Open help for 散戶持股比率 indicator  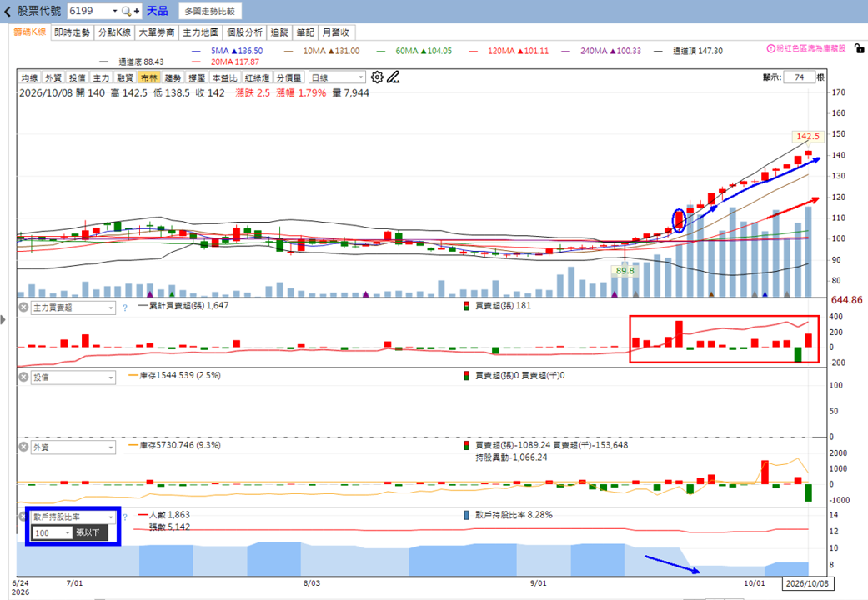point(125,517)
